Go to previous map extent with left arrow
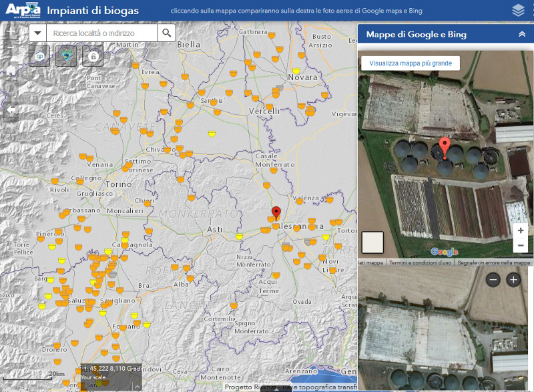 pos(11,110)
